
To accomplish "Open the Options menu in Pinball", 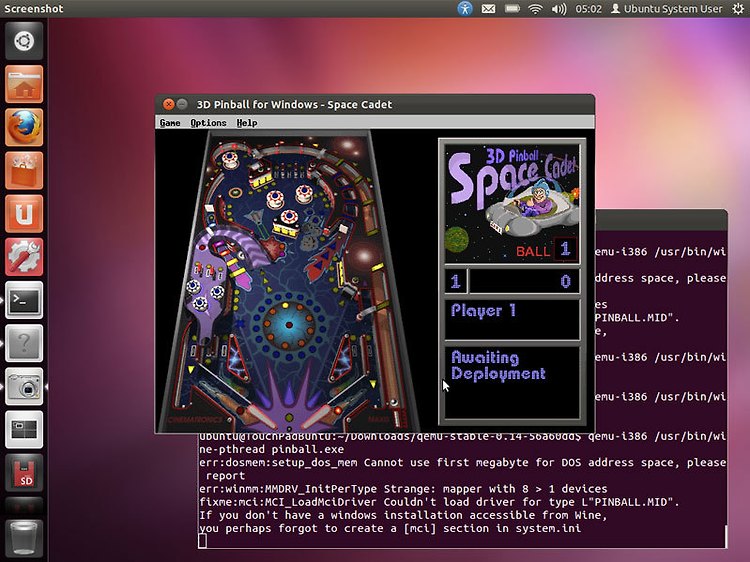I will tap(208, 123).
